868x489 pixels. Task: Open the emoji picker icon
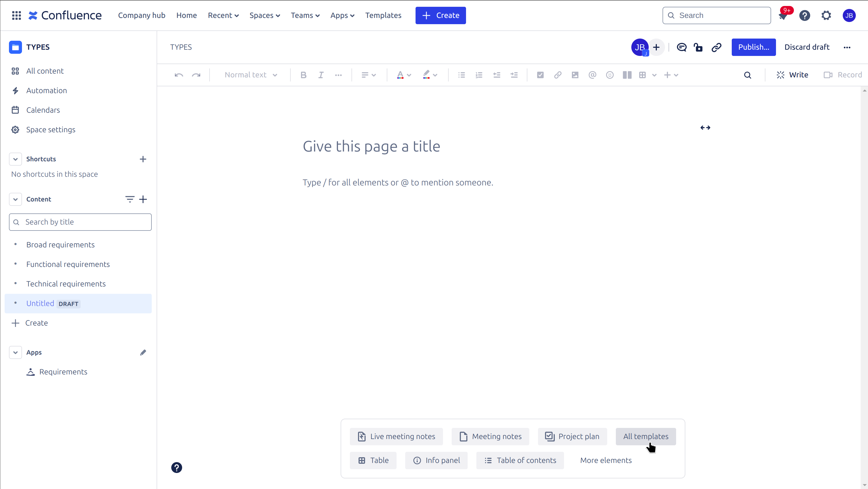[x=610, y=75]
